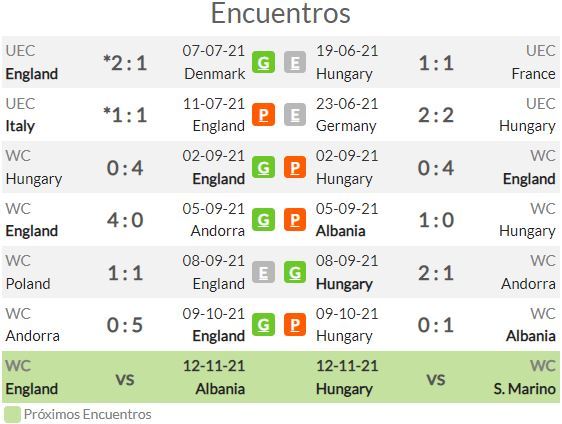Screen dimensions: 562x424
Task: Click orange P badge for Italy vs England
Action: click(263, 115)
